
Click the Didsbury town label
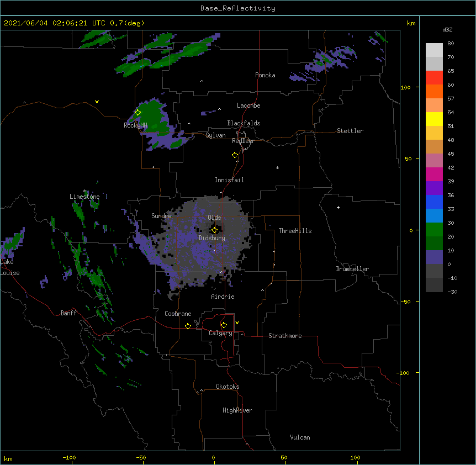click(x=212, y=238)
